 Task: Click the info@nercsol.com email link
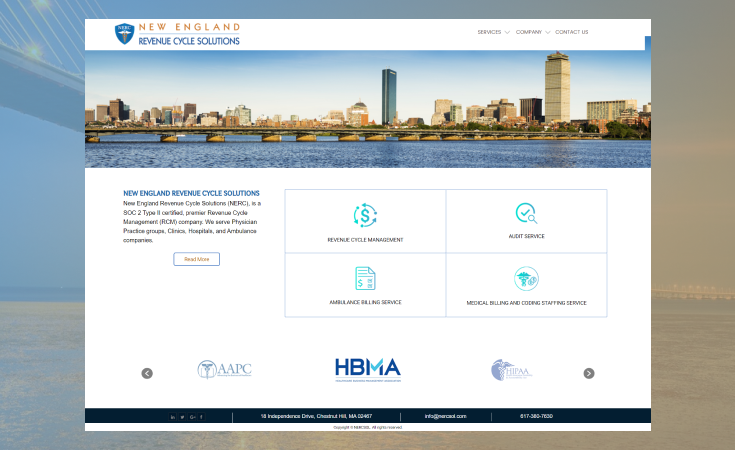point(445,416)
